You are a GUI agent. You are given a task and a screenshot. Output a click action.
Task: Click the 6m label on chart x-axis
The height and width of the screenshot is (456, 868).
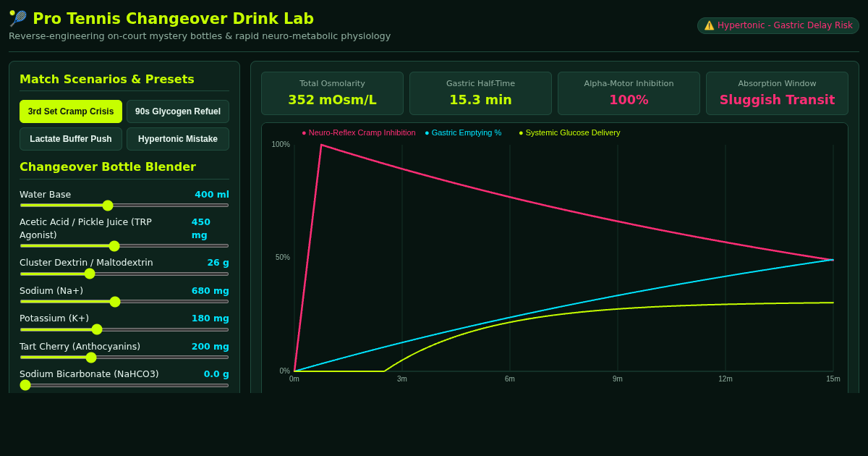pyautogui.click(x=510, y=379)
